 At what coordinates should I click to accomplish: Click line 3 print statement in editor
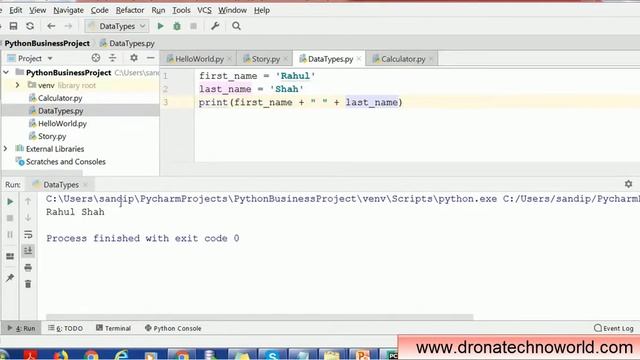point(300,102)
